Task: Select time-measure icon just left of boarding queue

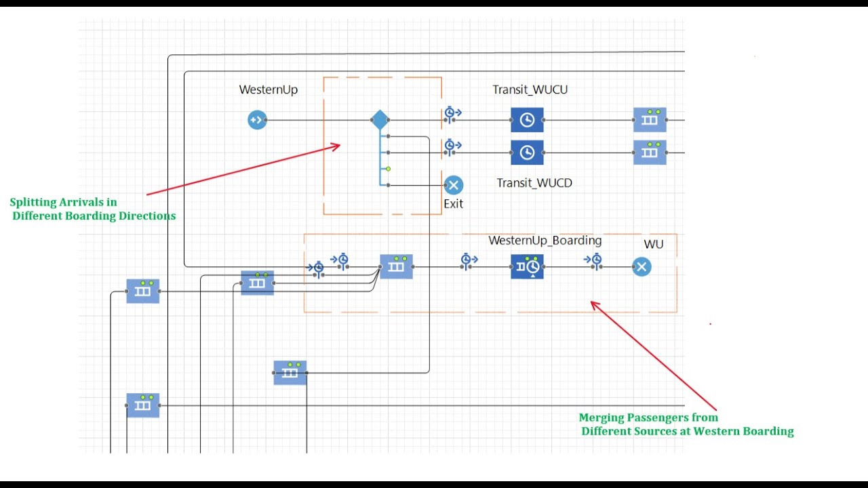Action: click(x=340, y=260)
